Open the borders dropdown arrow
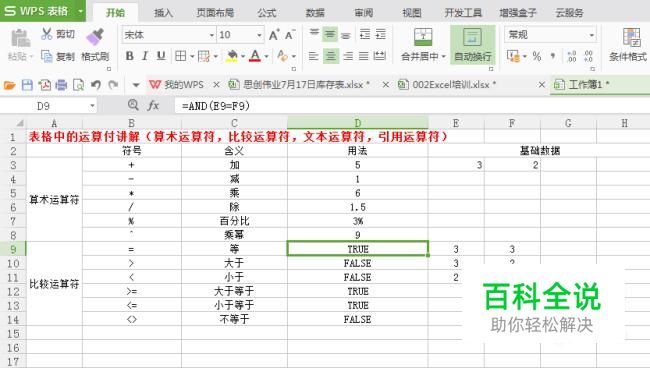Image resolution: width=650 pixels, height=368 pixels. [192, 56]
